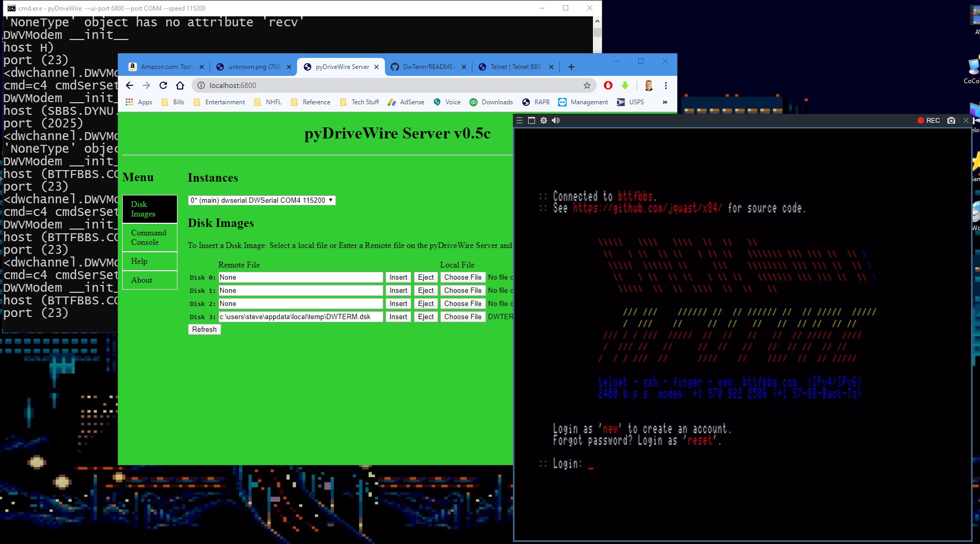This screenshot has width=980, height=544.
Task: Open the Chrome three-dot menu
Action: (666, 85)
